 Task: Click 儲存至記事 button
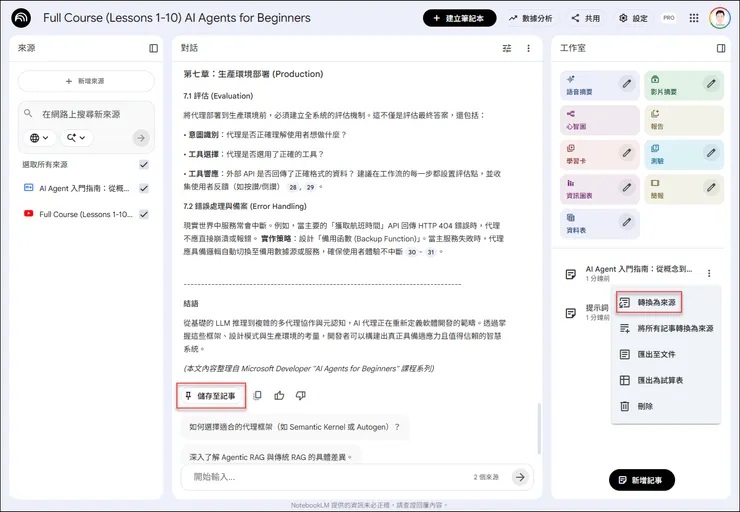coord(211,396)
